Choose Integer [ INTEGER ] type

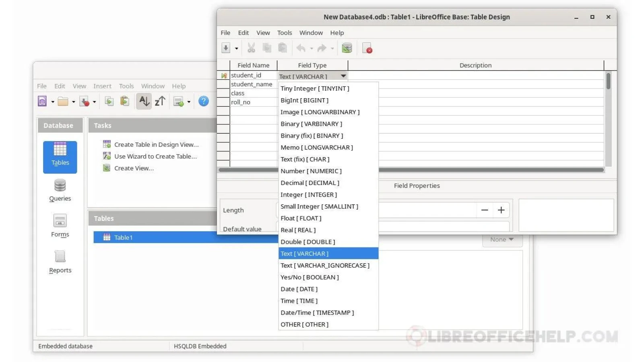pos(328,195)
